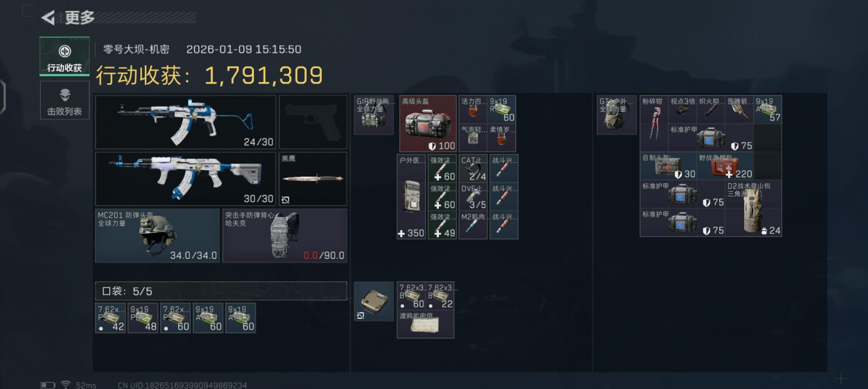Click the 突击手防弹背心 armor vest

point(284,236)
